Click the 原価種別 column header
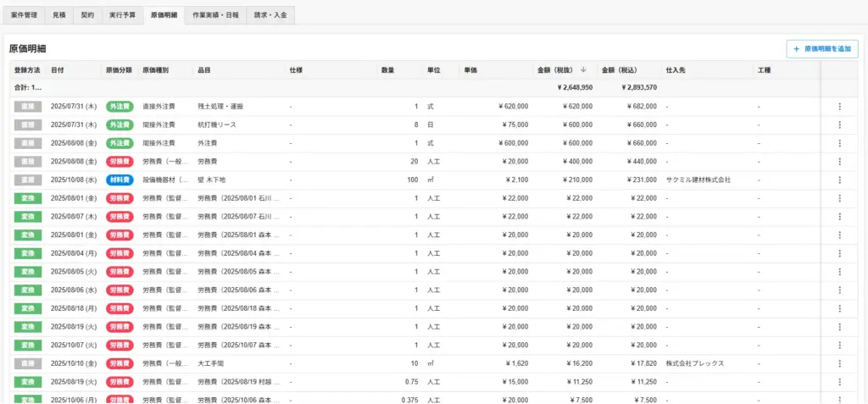Viewport: 868px width, 404px height. point(156,70)
